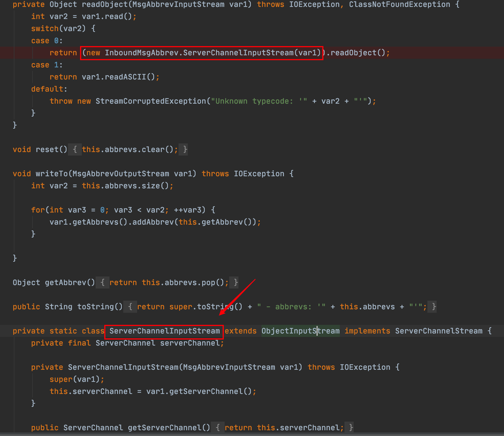
Task: Click the serverChannel name in the field declaration
Action: 190,343
